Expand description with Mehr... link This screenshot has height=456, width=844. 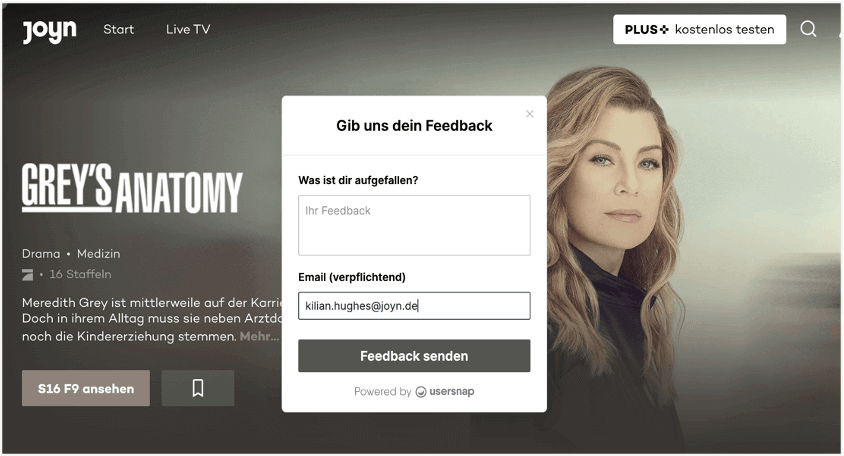(259, 336)
